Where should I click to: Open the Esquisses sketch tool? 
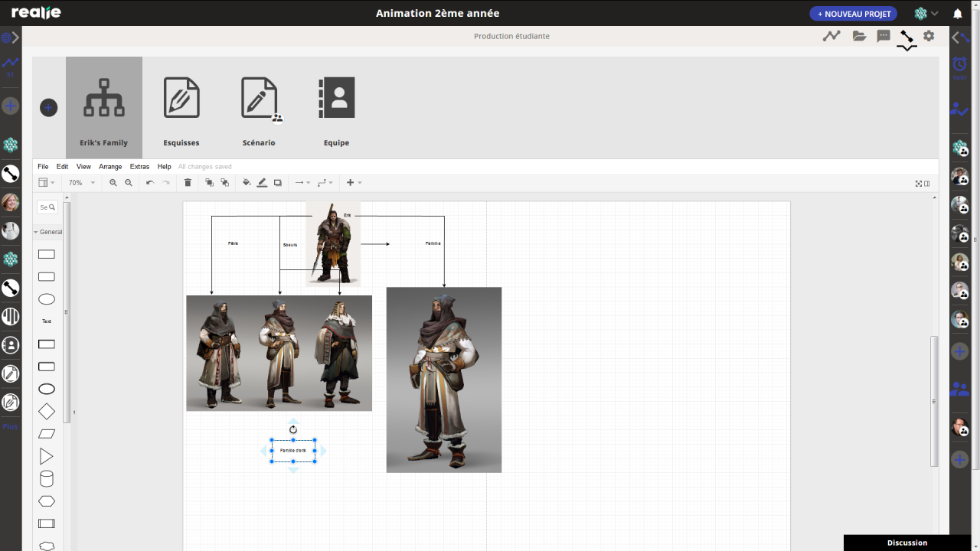181,108
